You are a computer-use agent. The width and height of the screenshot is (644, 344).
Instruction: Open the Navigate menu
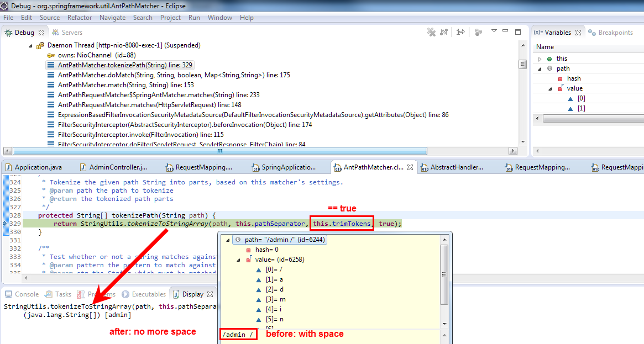click(x=112, y=17)
